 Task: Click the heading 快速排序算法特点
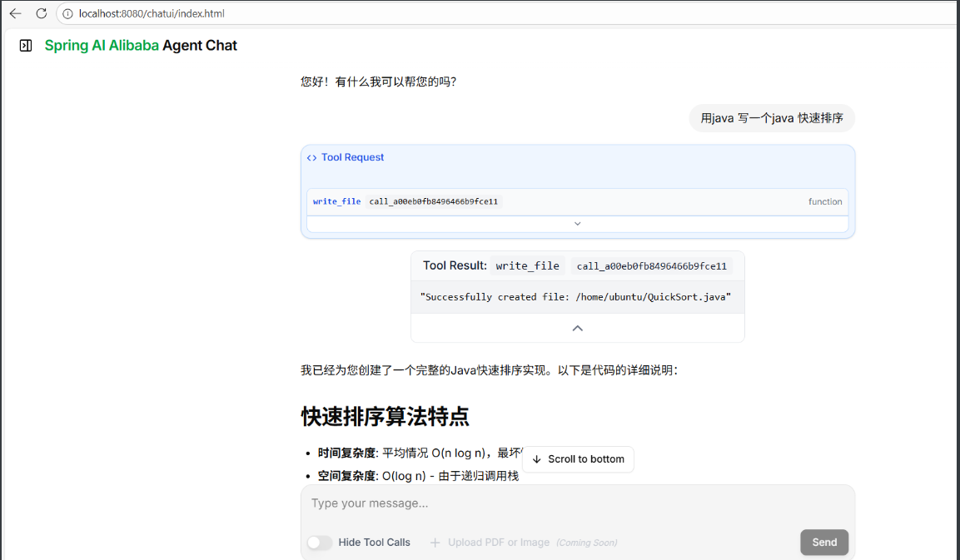[x=385, y=417]
